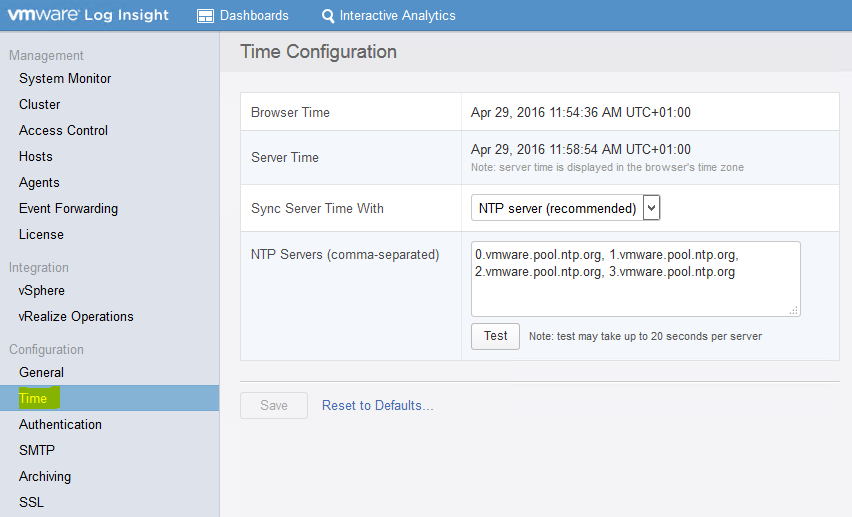Screen dimensions: 852x517
Task: Open Authentication configuration
Action: point(60,425)
